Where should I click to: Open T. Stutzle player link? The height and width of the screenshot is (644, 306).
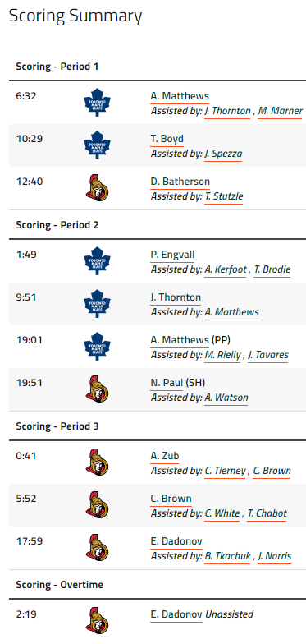(x=223, y=196)
